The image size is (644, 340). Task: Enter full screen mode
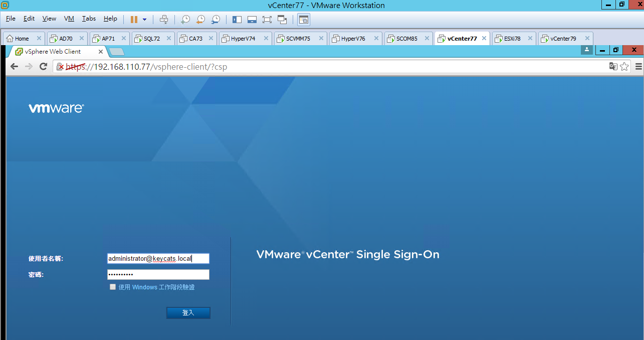tap(267, 20)
